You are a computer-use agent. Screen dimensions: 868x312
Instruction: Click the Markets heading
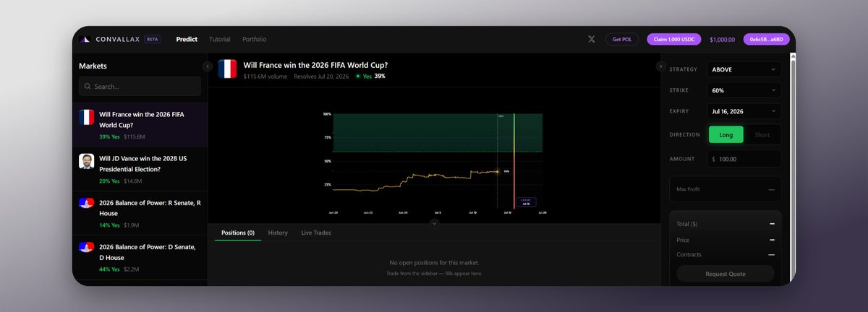[x=93, y=66]
